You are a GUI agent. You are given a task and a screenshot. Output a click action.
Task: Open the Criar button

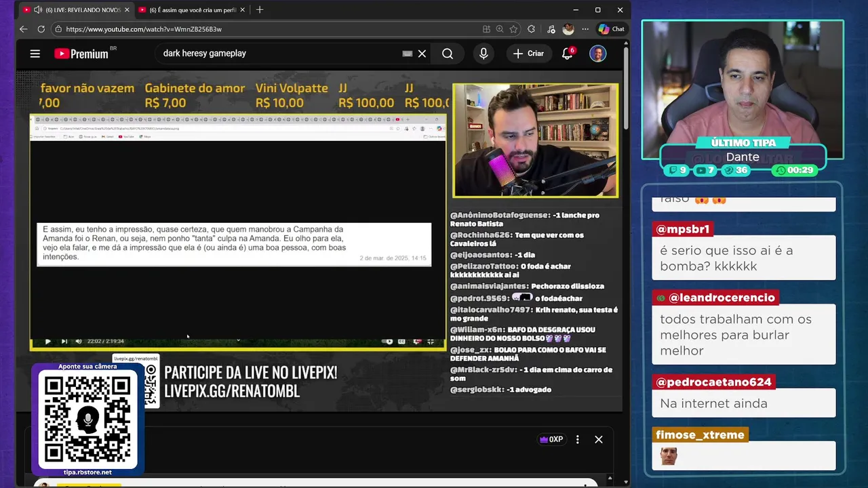pyautogui.click(x=528, y=54)
